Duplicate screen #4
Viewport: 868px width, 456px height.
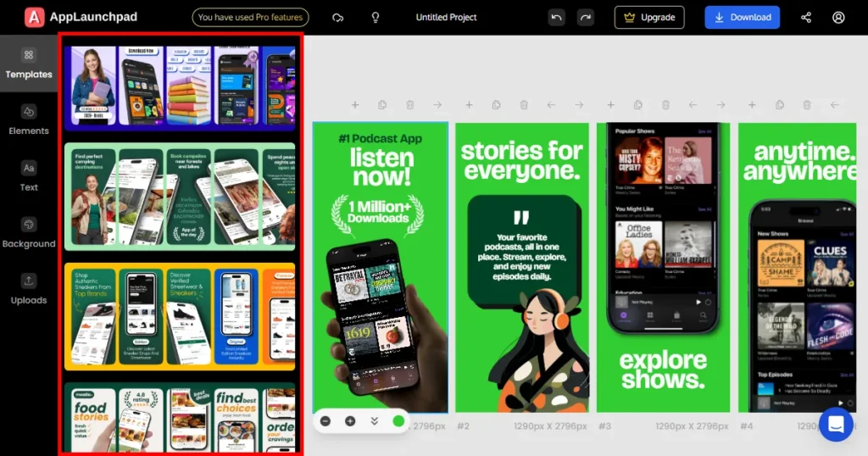click(780, 104)
